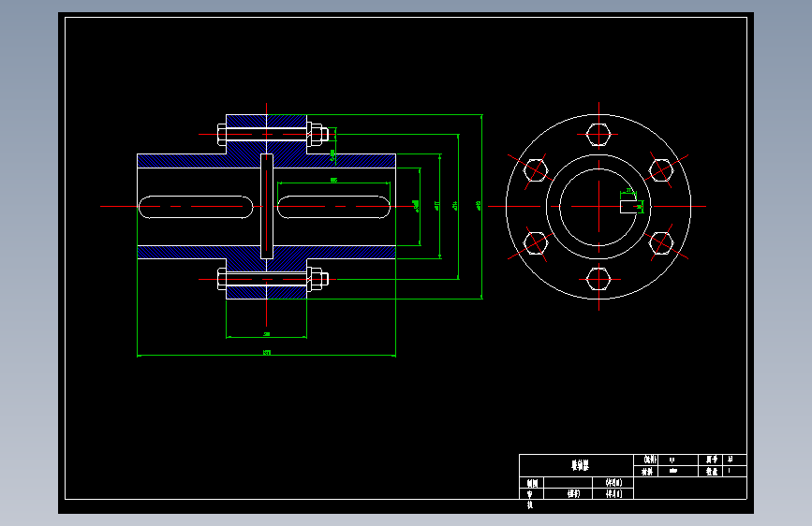Image resolution: width=812 pixels, height=526 pixels.
Task: Pick the upper-left hex bolt on the flange circle
Action: point(536,170)
